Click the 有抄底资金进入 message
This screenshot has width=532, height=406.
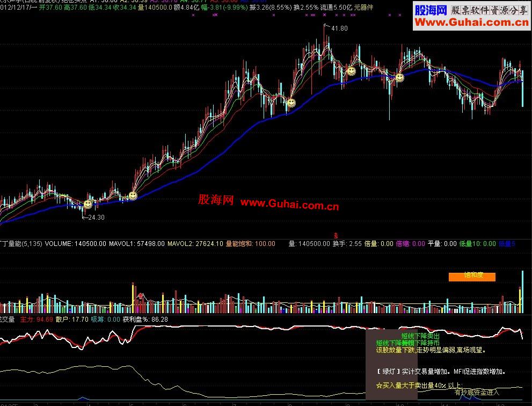tap(477, 393)
